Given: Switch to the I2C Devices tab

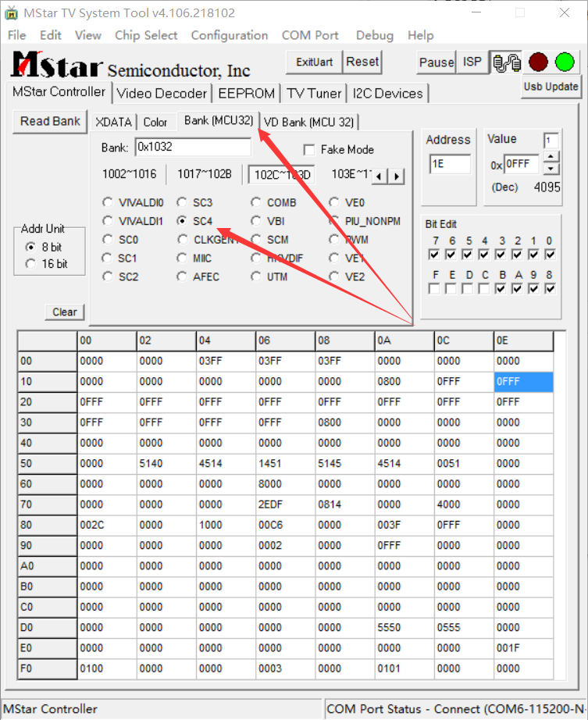Looking at the screenshot, I should pos(387,94).
